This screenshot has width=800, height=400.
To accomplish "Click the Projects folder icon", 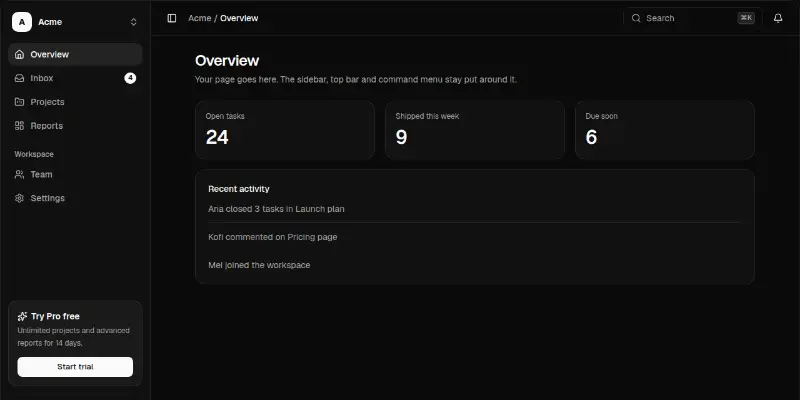I will point(19,102).
